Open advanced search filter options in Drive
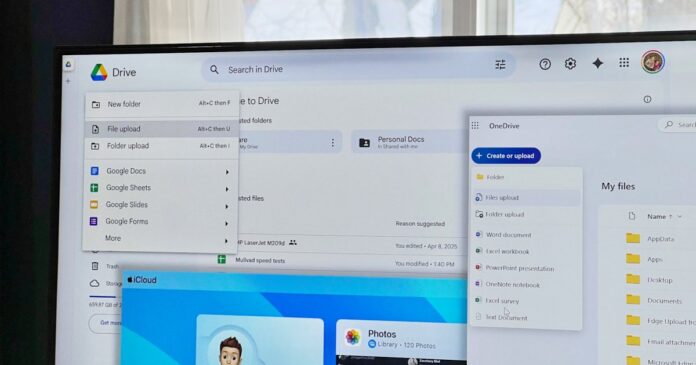 500,65
